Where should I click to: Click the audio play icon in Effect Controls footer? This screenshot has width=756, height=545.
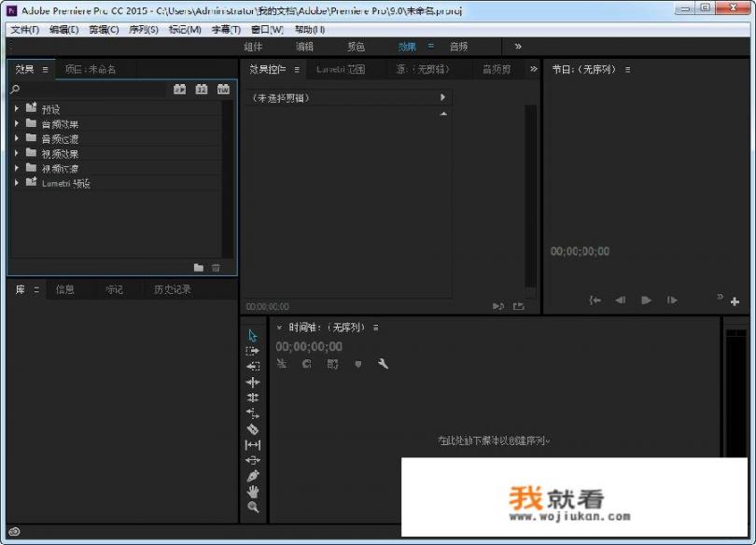[x=498, y=306]
